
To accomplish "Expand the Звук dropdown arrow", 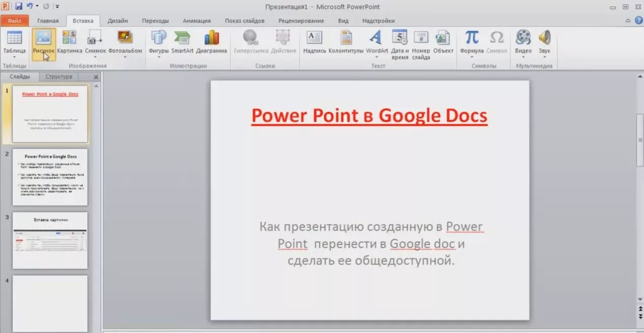I will 545,57.
